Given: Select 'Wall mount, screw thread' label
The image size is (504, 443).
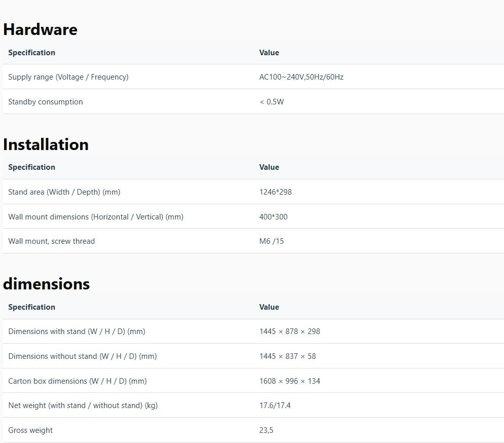Looking at the screenshot, I should pyautogui.click(x=51, y=241).
